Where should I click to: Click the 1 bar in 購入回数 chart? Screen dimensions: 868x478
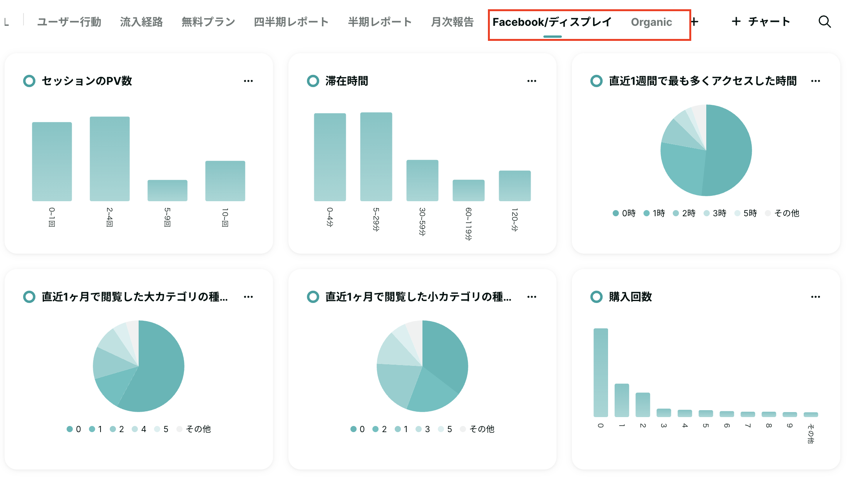pyautogui.click(x=622, y=400)
